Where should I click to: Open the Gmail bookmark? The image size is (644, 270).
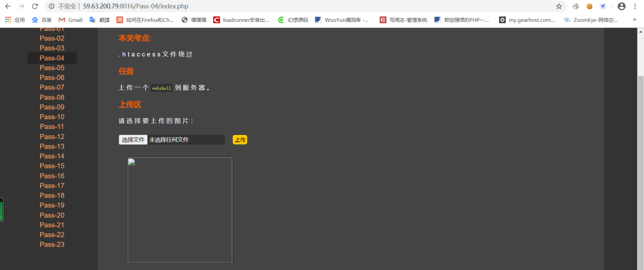coord(71,20)
